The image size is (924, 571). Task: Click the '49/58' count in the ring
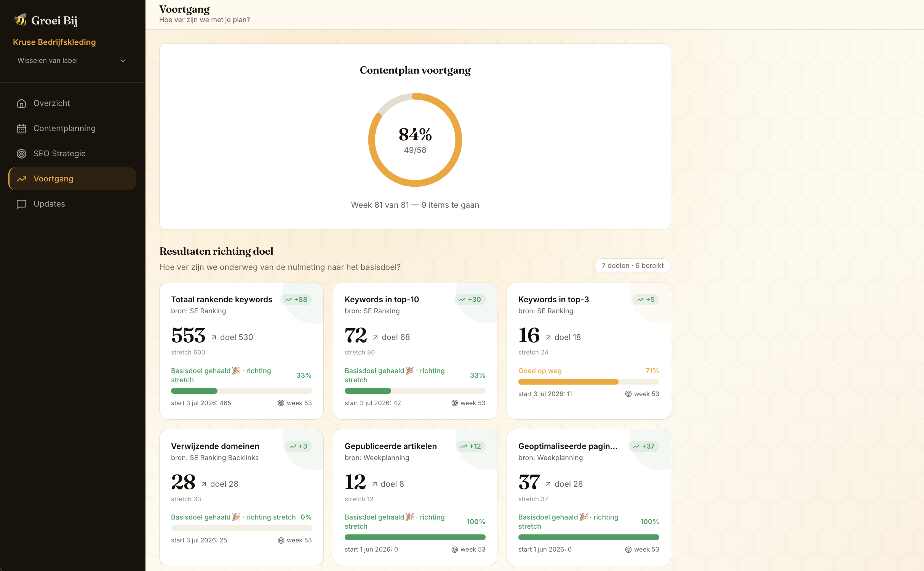click(x=415, y=150)
